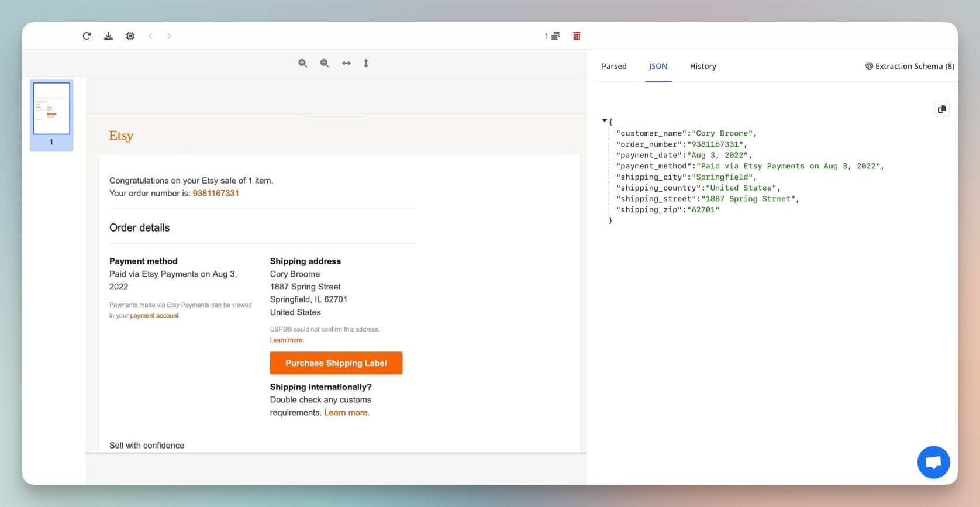
Task: Collapse the JSON root object
Action: 605,121
